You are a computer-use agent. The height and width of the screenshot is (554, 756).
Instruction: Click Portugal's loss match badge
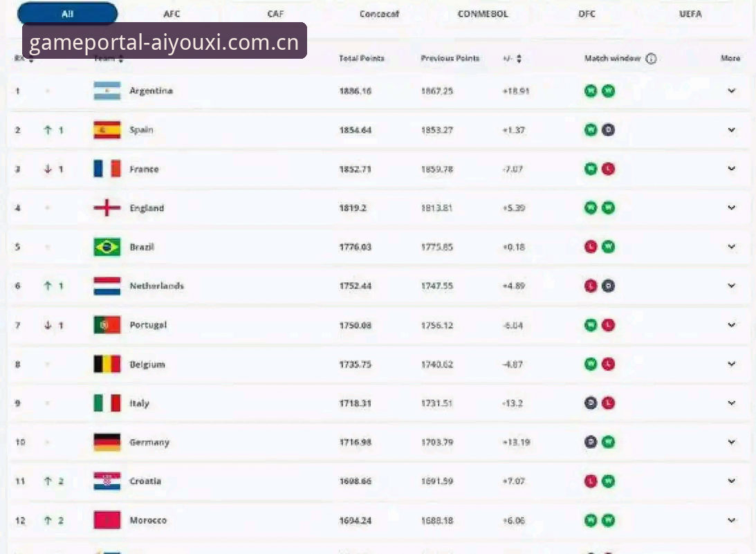(608, 325)
